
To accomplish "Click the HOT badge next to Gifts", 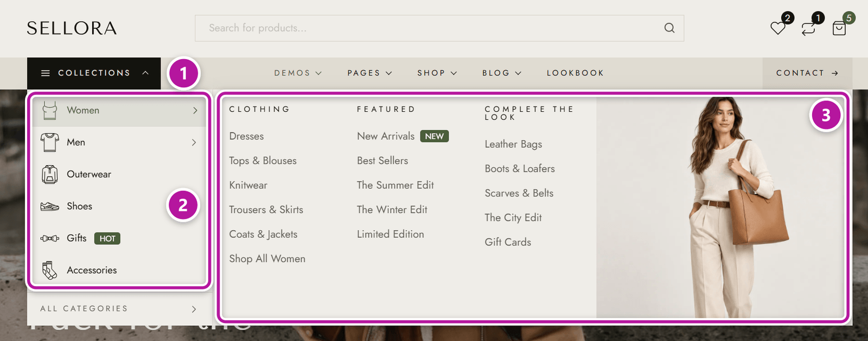I will pos(107,238).
